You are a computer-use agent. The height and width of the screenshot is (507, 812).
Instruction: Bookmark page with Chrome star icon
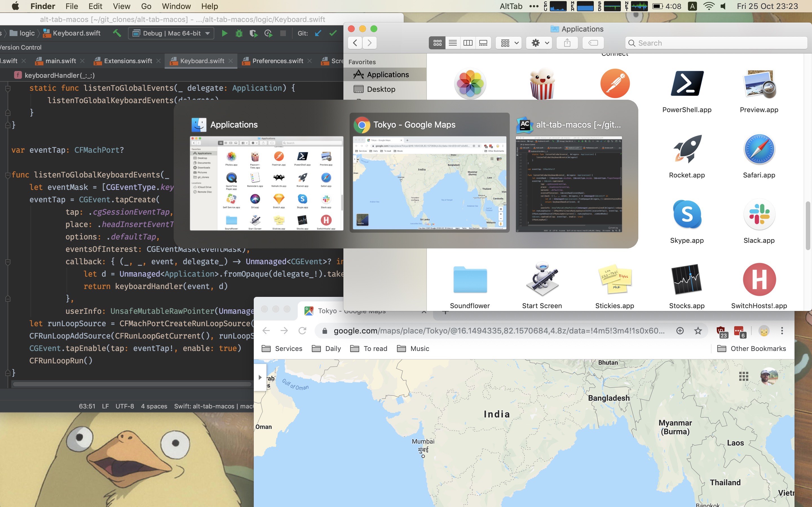(x=698, y=331)
